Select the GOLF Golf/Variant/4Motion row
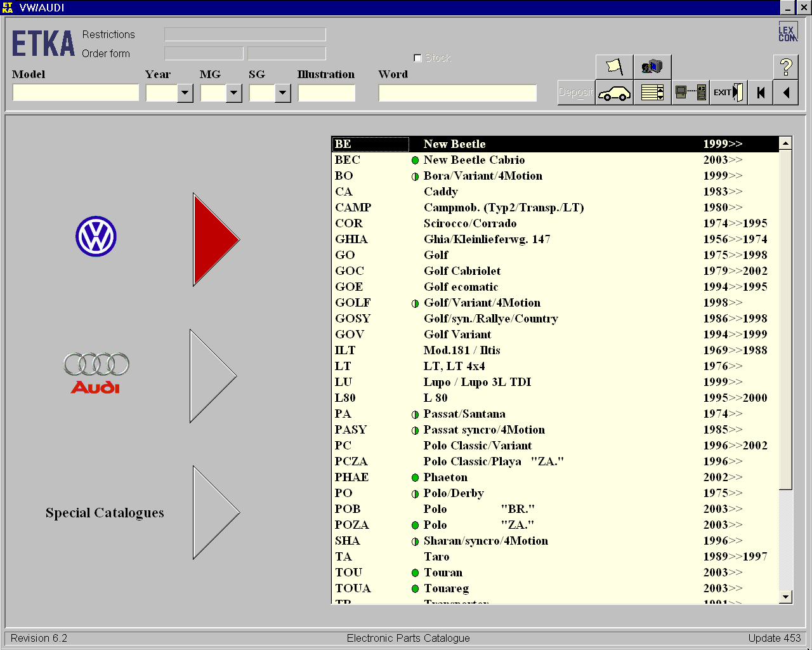Viewport: 812px width, 650px height. click(555, 303)
